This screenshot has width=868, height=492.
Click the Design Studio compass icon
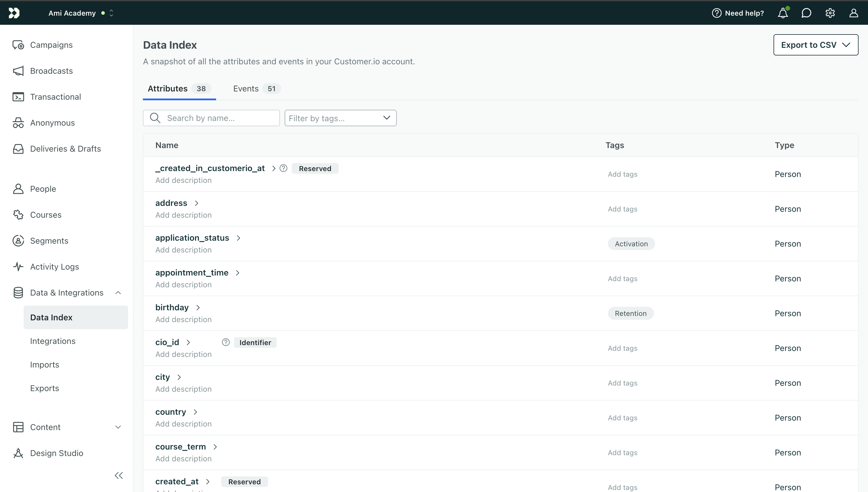click(x=18, y=453)
